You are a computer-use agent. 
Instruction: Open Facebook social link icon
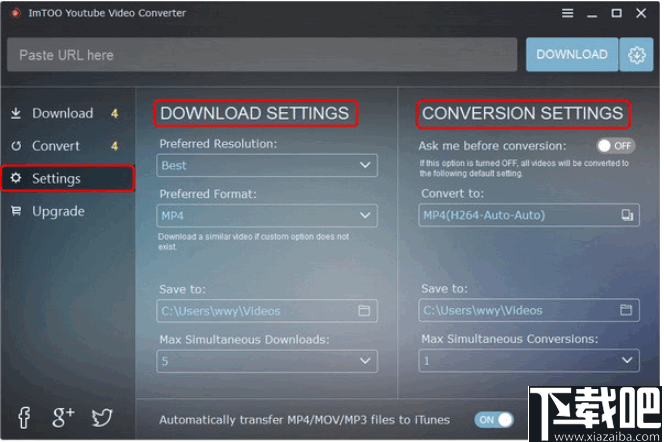click(24, 417)
